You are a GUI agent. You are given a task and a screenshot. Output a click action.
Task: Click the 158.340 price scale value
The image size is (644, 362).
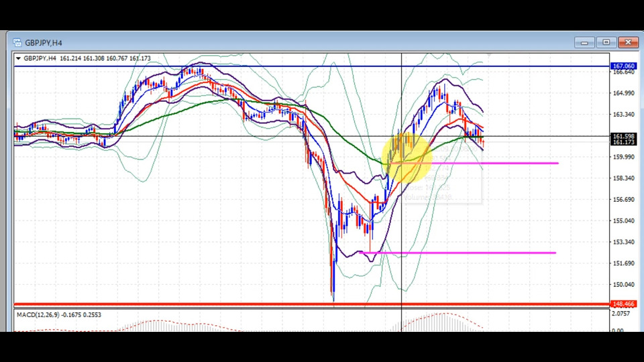623,178
